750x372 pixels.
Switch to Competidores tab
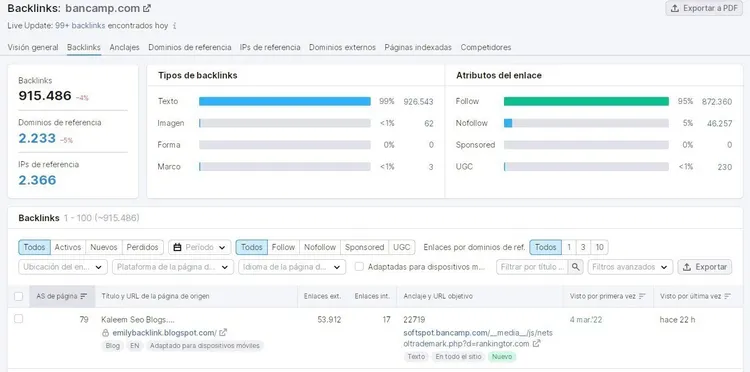486,47
